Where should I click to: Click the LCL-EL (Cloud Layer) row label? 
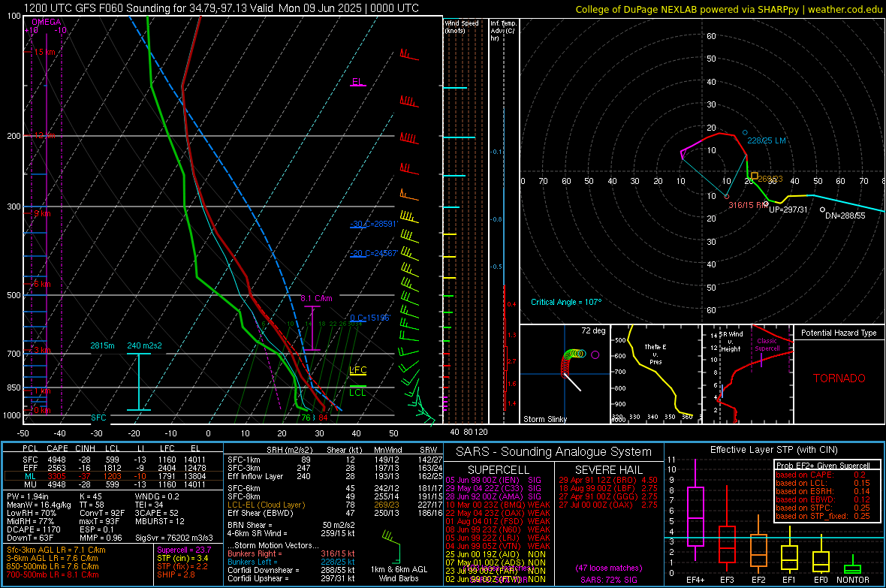click(x=266, y=505)
